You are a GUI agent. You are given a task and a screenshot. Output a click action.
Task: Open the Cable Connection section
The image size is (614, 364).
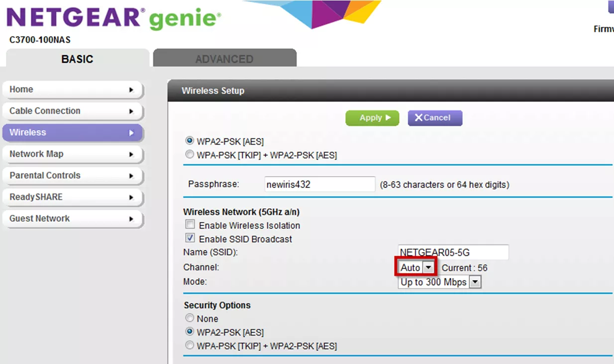pos(73,111)
